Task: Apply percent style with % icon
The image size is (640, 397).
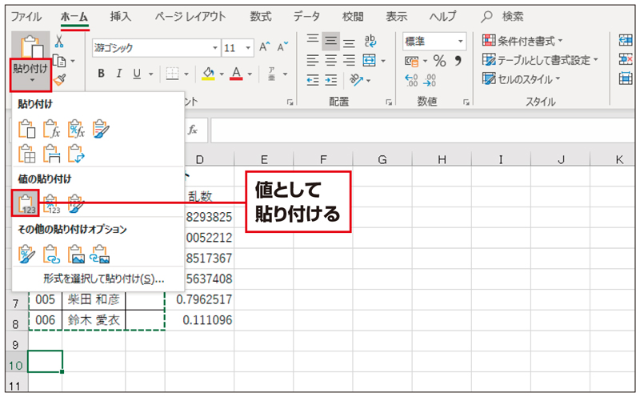Action: click(440, 61)
